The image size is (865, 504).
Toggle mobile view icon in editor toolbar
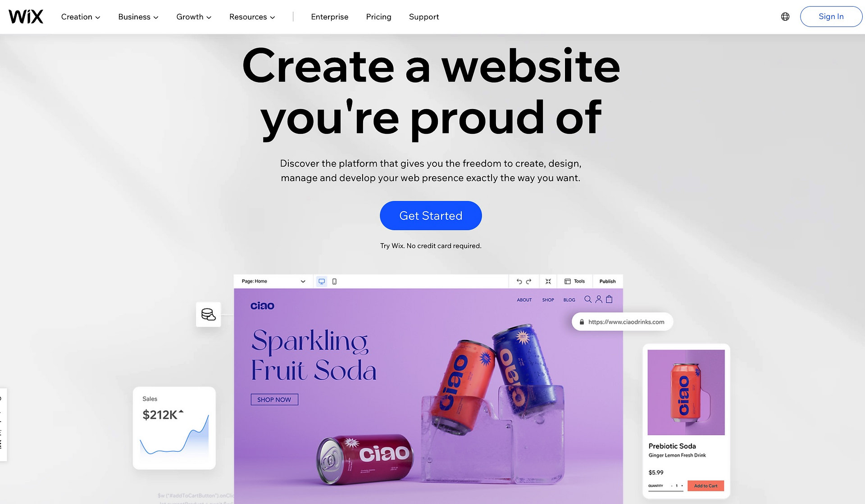[x=335, y=281]
